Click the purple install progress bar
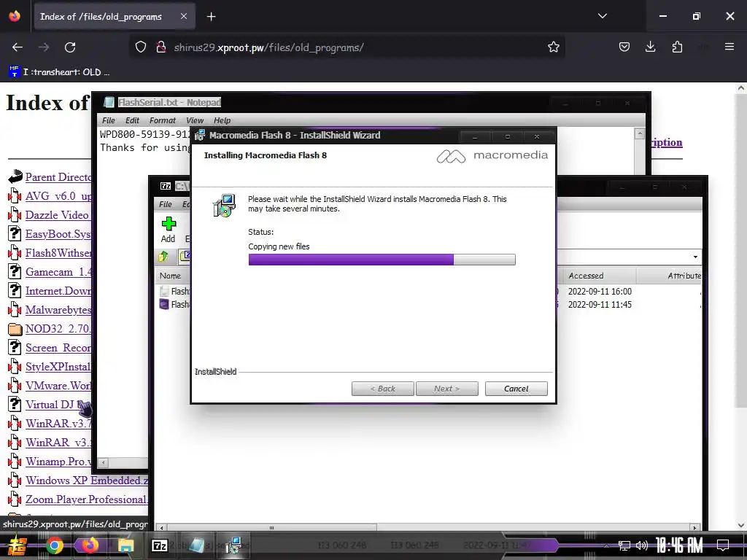Viewport: 747px width, 560px height. [x=382, y=260]
